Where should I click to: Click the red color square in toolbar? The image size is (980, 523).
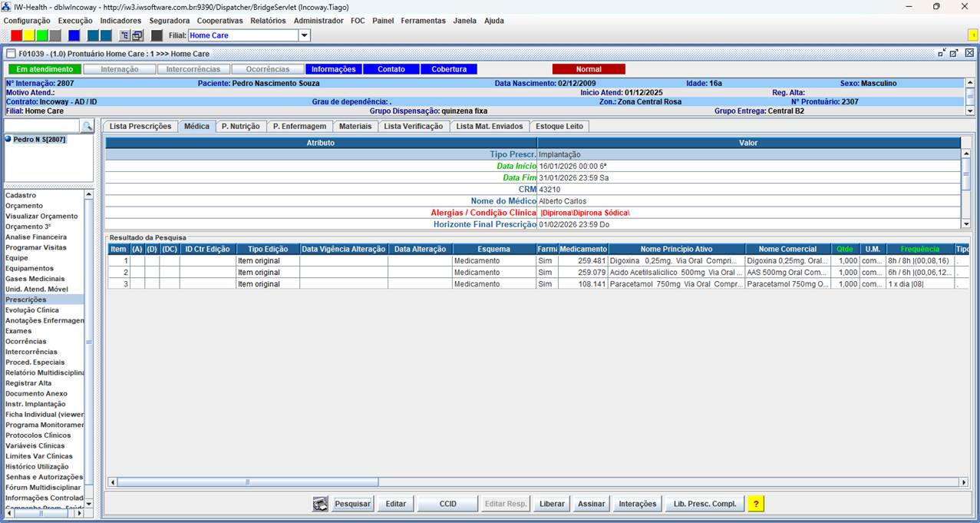pyautogui.click(x=16, y=35)
